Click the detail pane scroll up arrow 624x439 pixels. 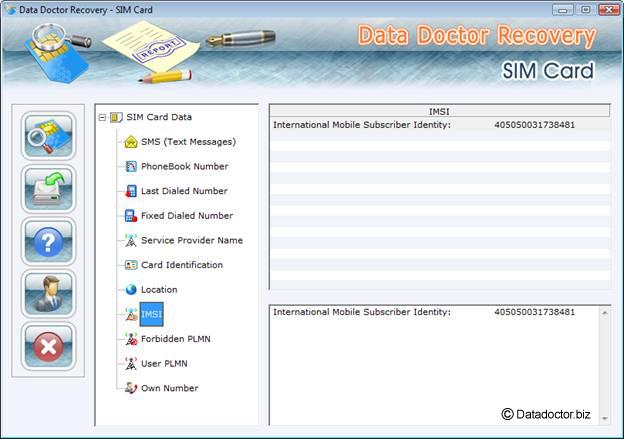[604, 313]
